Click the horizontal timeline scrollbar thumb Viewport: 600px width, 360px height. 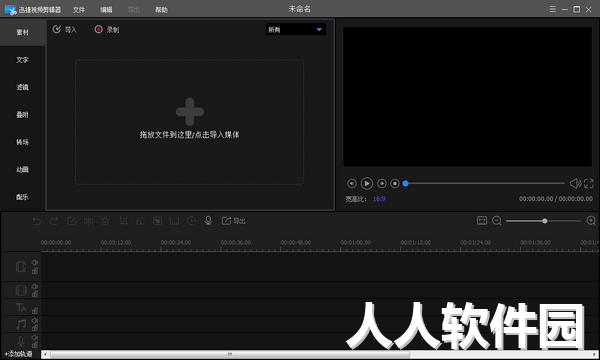[x=230, y=354]
